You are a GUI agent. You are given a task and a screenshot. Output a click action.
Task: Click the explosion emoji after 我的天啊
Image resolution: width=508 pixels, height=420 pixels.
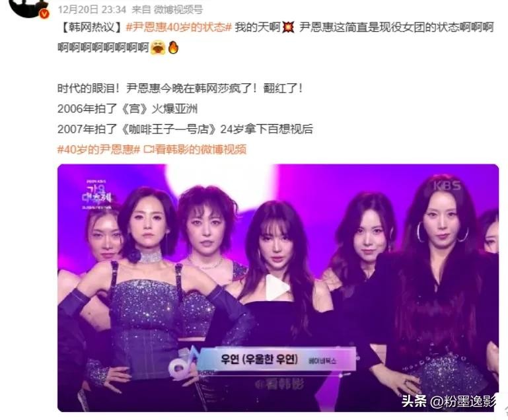tap(288, 27)
